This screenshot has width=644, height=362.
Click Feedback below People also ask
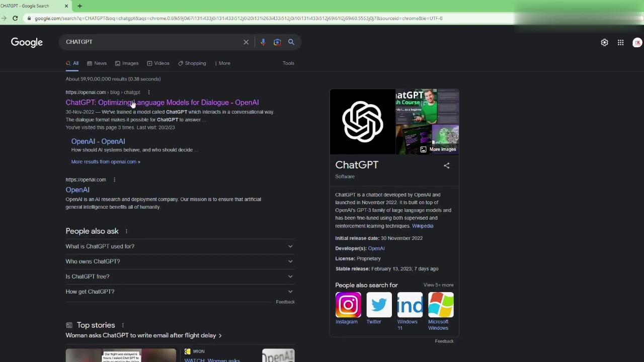[x=285, y=302]
